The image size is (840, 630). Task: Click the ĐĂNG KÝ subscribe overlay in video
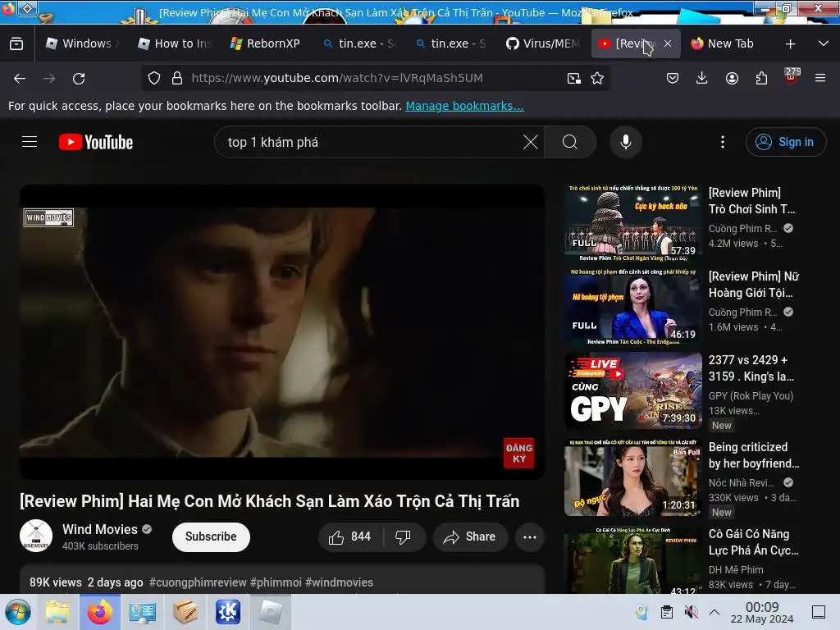click(x=518, y=453)
